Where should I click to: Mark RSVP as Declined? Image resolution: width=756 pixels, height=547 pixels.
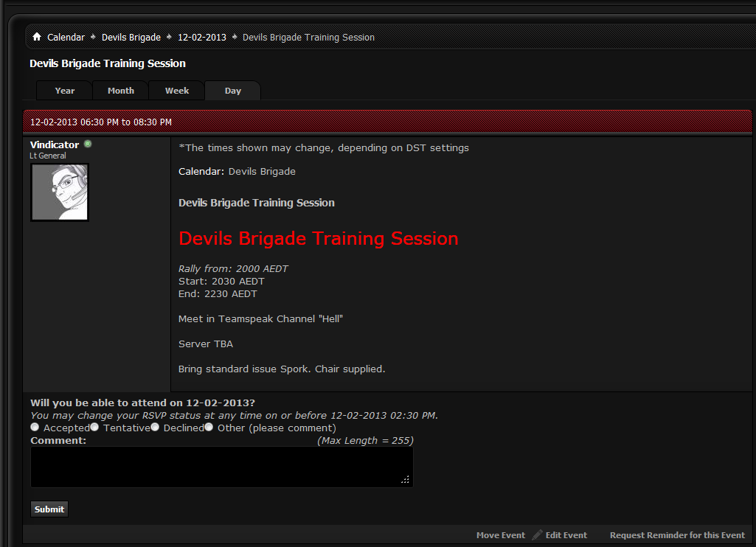155,427
